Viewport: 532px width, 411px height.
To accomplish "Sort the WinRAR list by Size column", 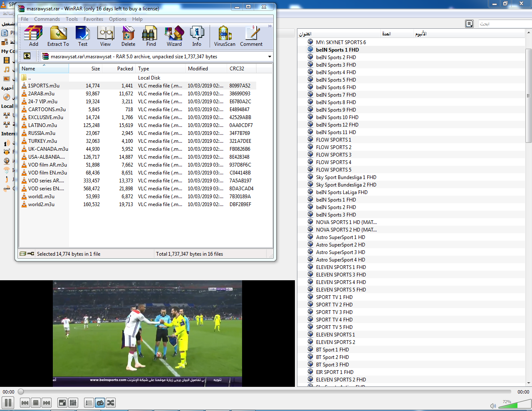I will pyautogui.click(x=86, y=69).
